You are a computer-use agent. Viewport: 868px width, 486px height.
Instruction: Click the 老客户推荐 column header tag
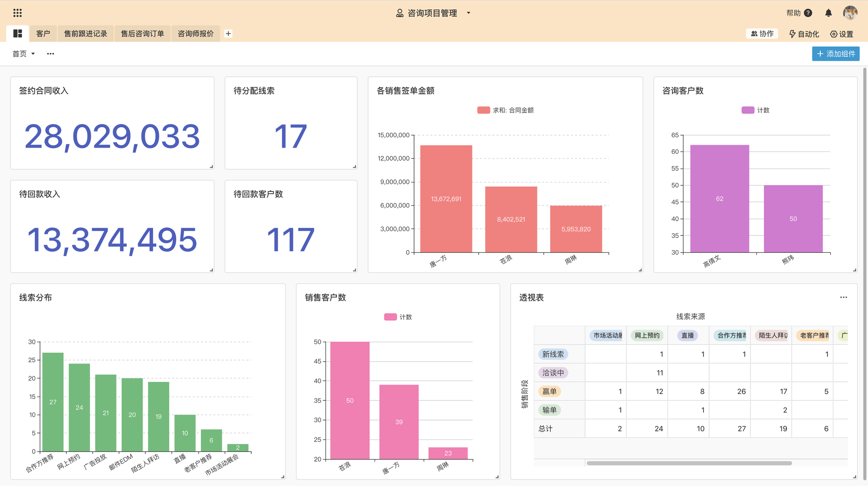click(x=812, y=335)
